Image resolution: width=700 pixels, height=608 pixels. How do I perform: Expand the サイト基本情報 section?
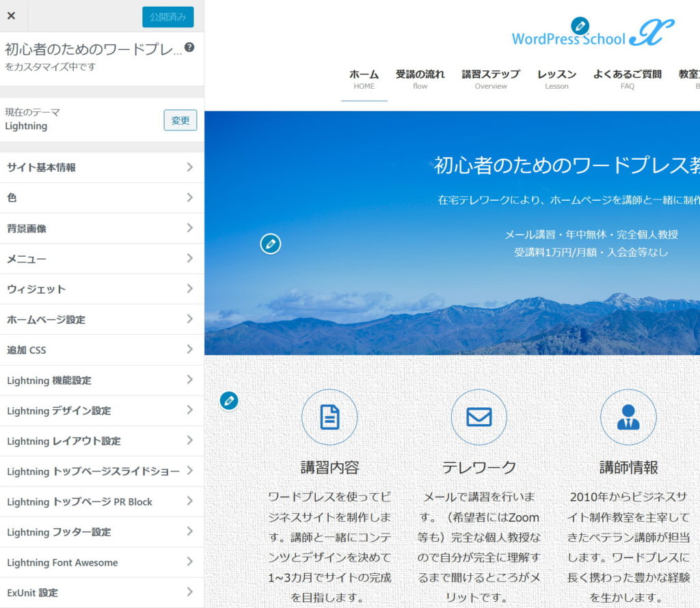pos(102,167)
